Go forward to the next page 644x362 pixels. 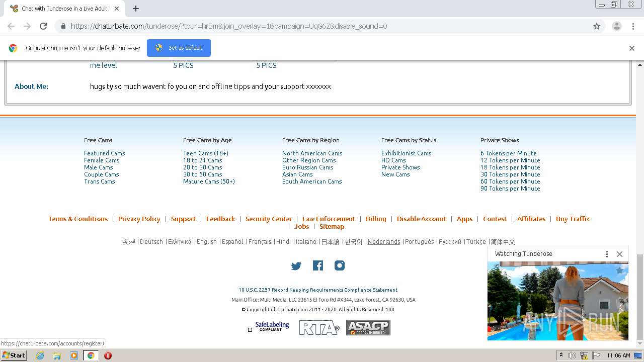[27, 26]
